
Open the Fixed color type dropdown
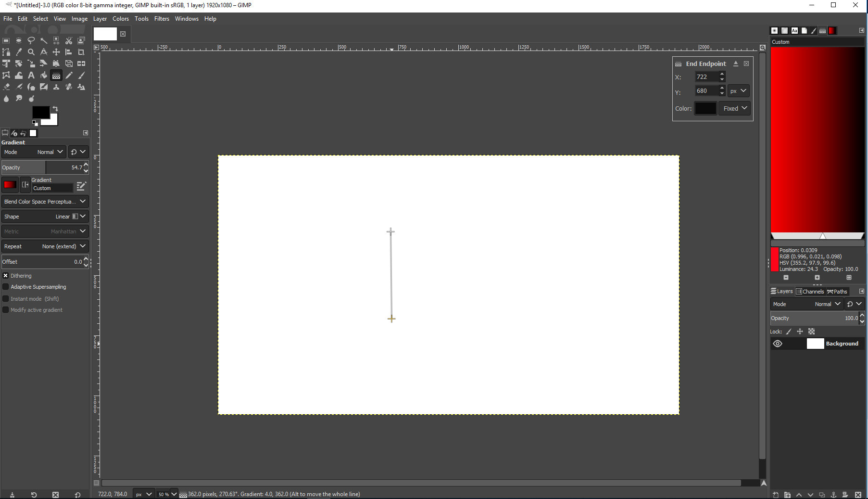tap(735, 108)
